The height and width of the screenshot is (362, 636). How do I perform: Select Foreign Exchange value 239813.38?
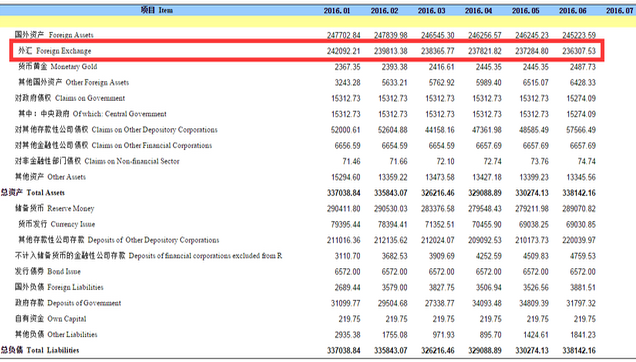point(390,51)
